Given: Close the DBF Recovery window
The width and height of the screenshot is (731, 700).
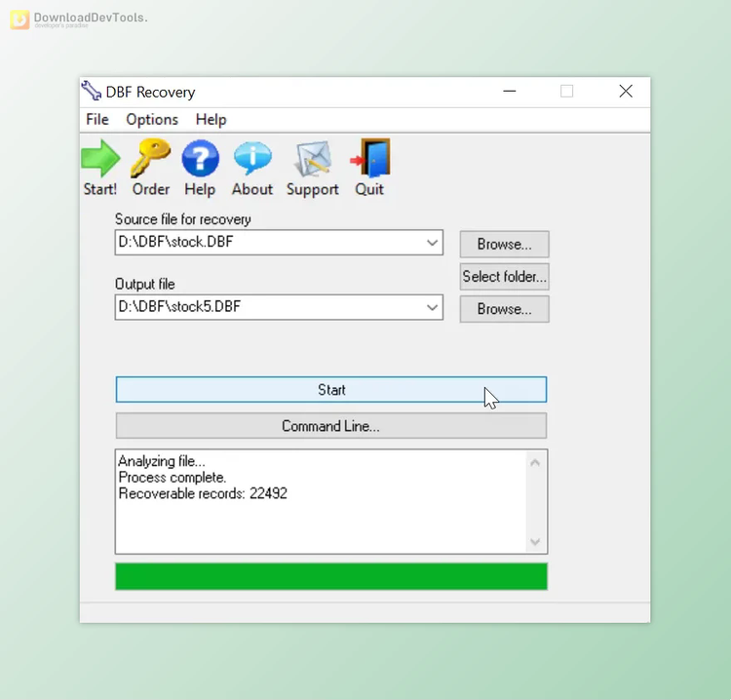Looking at the screenshot, I should pyautogui.click(x=626, y=91).
